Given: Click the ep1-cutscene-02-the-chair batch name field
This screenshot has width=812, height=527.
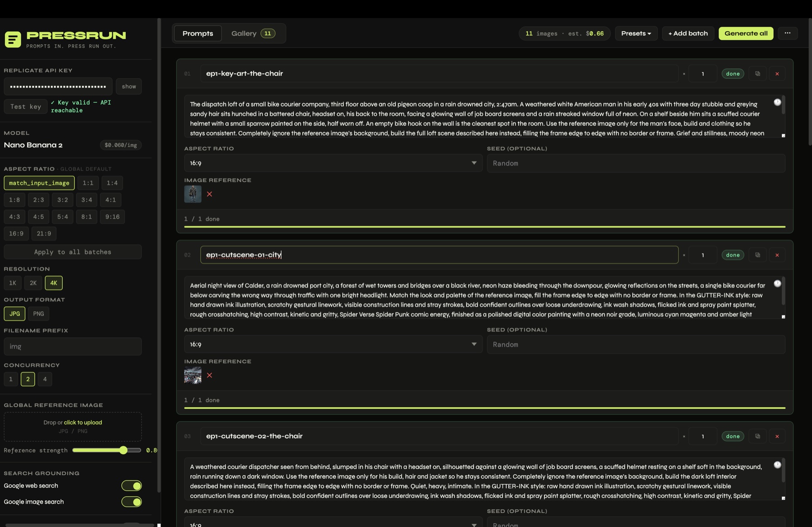Looking at the screenshot, I should [439, 436].
